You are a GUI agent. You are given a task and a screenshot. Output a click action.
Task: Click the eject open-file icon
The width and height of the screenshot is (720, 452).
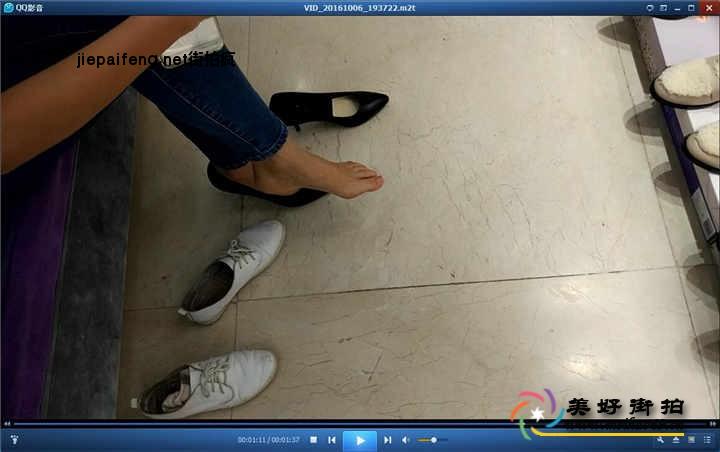[677, 440]
